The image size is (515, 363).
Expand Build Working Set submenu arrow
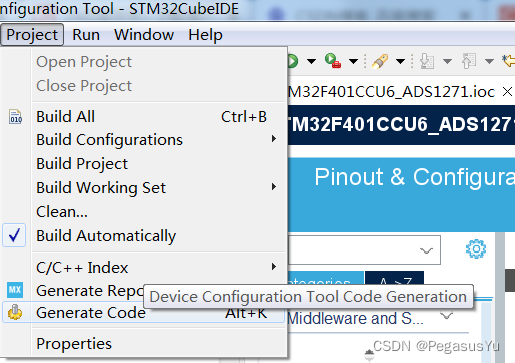coord(274,187)
